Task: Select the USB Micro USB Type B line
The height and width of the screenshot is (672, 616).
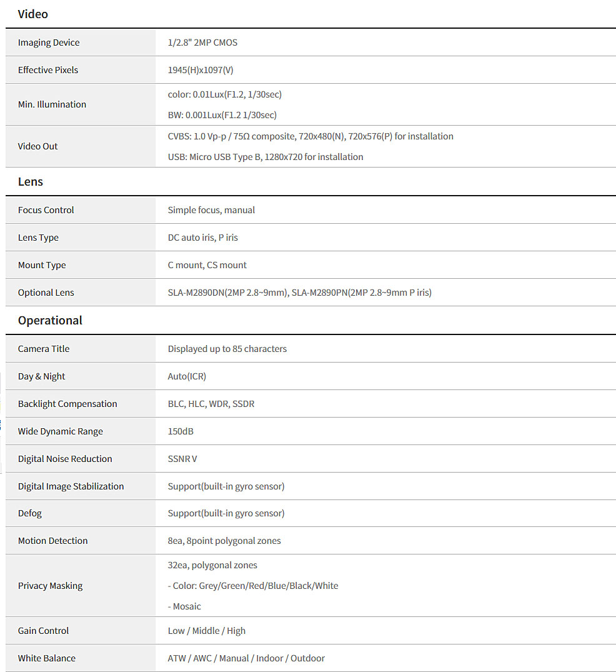Action: pyautogui.click(x=265, y=157)
